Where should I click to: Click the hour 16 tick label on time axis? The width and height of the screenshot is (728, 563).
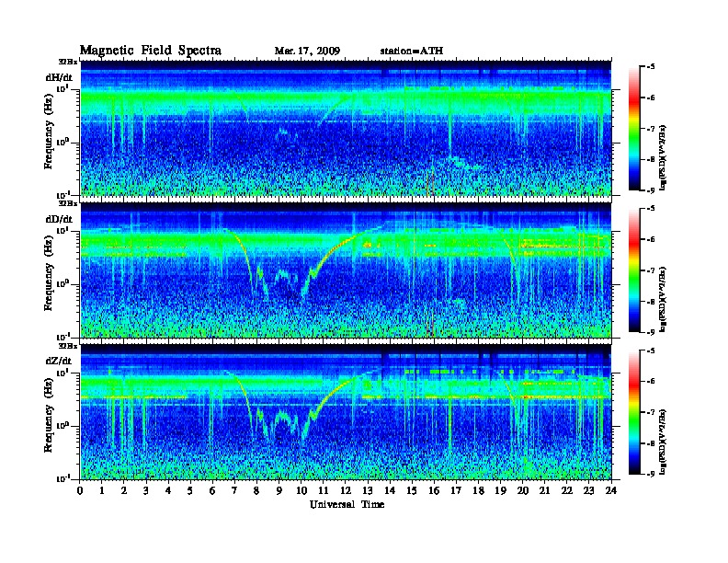point(434,490)
